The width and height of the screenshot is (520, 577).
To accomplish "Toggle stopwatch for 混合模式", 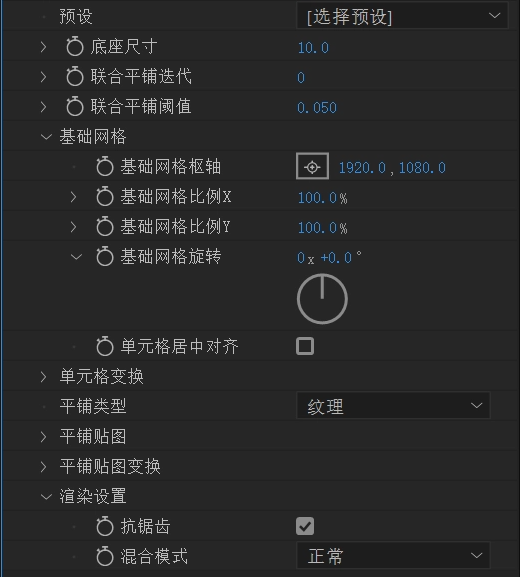I will tap(105, 556).
